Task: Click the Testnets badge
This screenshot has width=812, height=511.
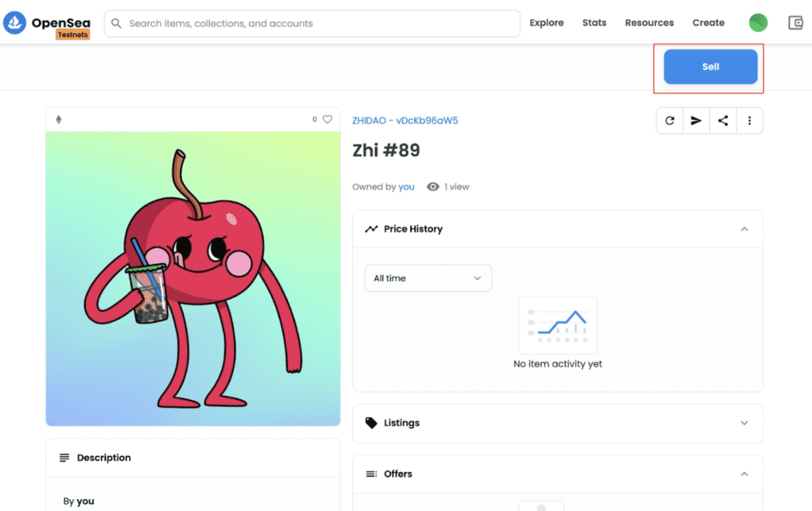Action: 72,35
